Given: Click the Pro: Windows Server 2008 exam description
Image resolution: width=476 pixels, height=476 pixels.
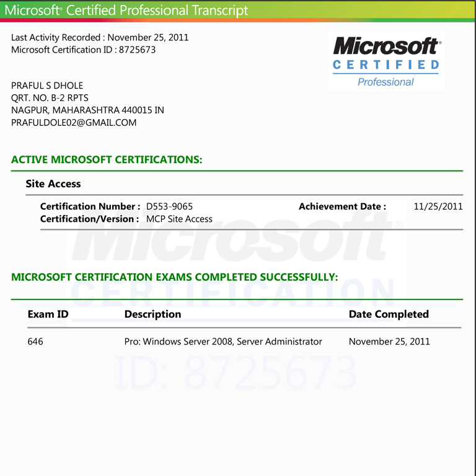Looking at the screenshot, I should tap(223, 342).
